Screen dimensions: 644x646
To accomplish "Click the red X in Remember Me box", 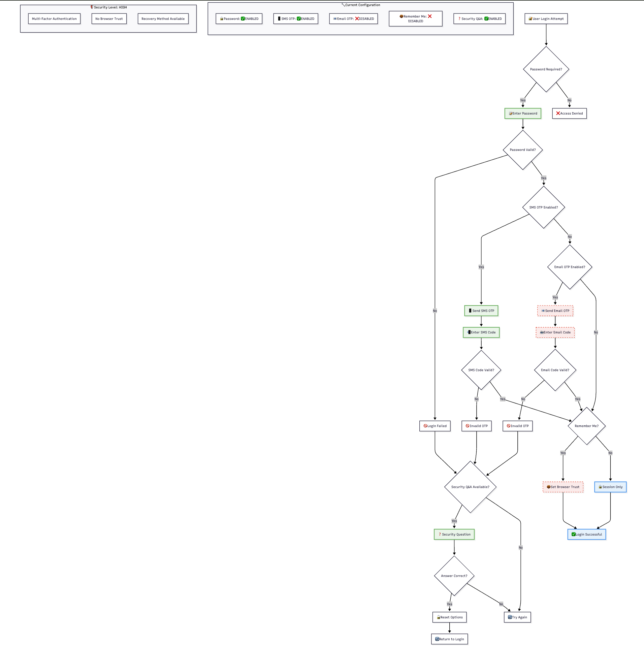I will pyautogui.click(x=430, y=16).
